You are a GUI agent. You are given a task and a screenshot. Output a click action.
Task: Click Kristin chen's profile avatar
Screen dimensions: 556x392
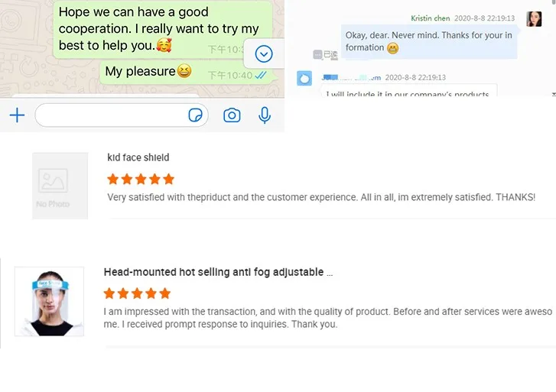[534, 18]
